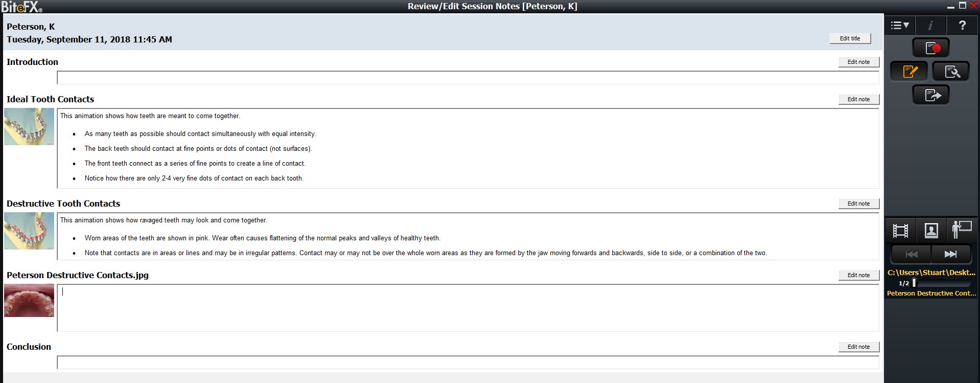Open the presentation mode icon
The height and width of the screenshot is (383, 980).
962,230
